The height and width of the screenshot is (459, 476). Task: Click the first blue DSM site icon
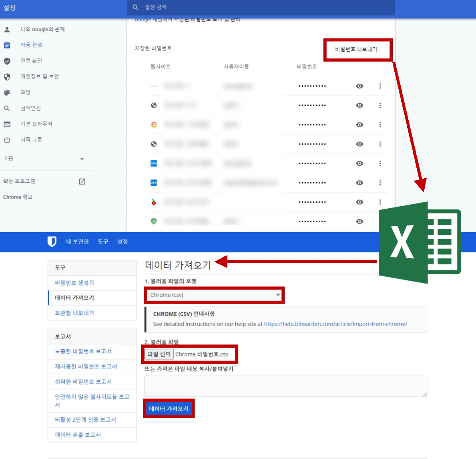pyautogui.click(x=154, y=163)
